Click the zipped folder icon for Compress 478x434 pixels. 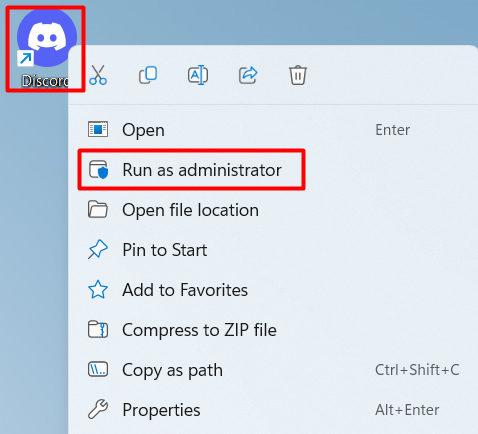pyautogui.click(x=98, y=330)
